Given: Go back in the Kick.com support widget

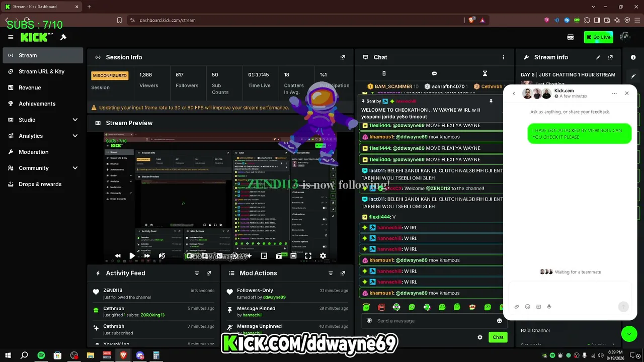Looking at the screenshot, I should (x=514, y=94).
